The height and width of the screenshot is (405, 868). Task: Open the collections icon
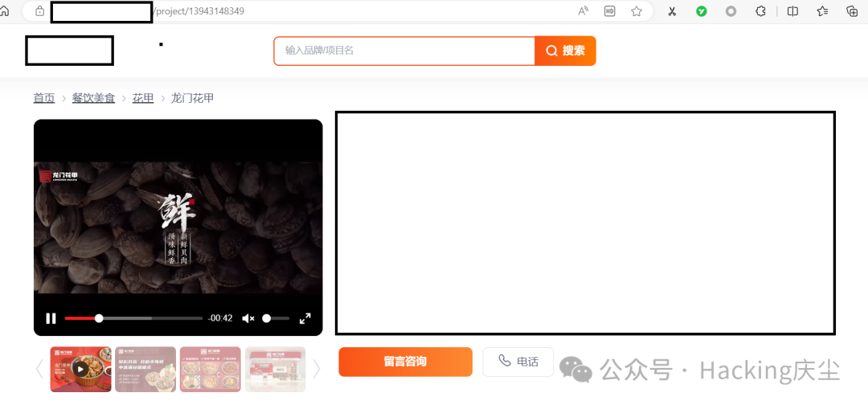click(852, 11)
